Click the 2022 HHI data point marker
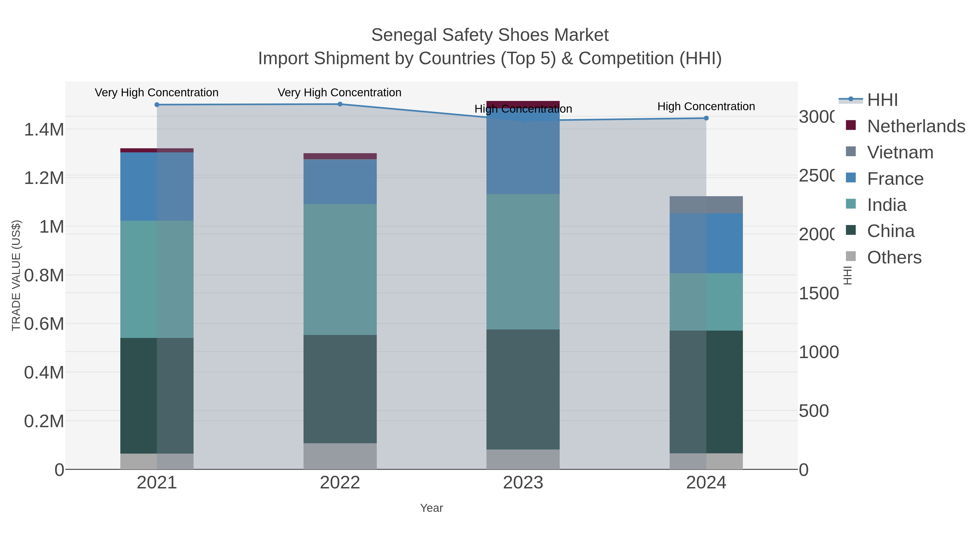 pyautogui.click(x=340, y=104)
